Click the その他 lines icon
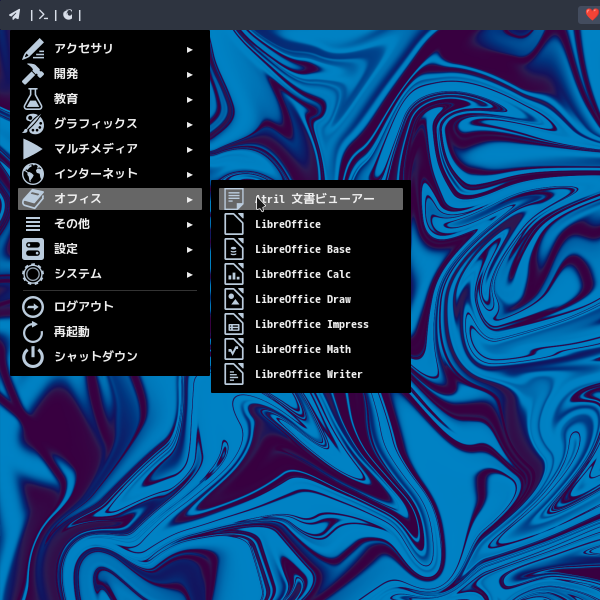The width and height of the screenshot is (600, 600). click(x=33, y=224)
